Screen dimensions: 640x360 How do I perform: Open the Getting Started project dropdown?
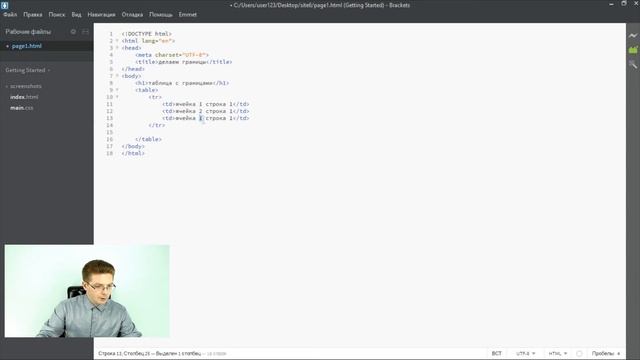click(28, 70)
